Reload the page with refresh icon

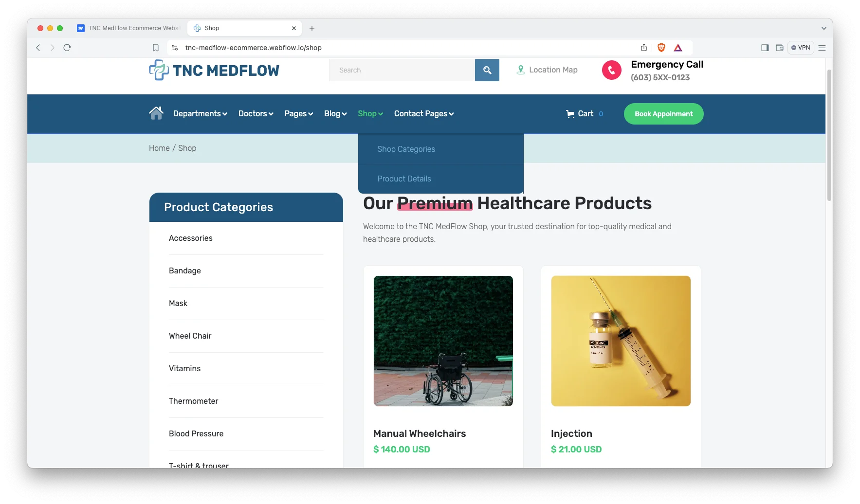pos(67,48)
